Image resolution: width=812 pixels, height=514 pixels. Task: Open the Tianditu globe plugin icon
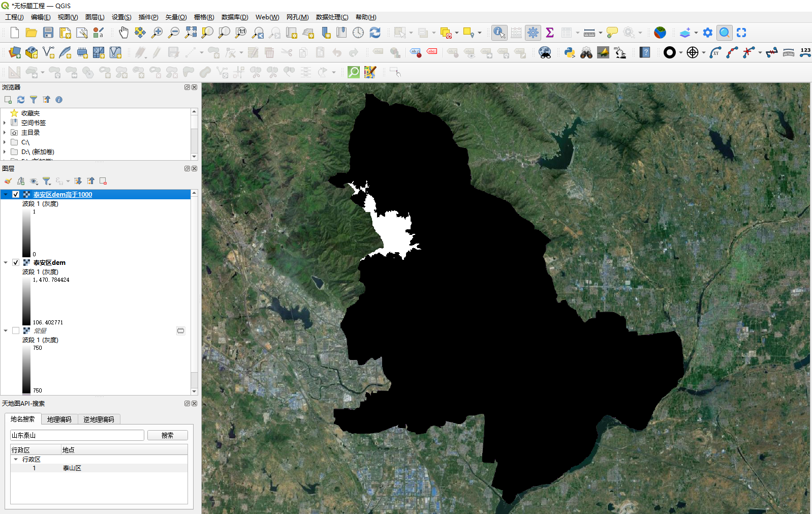(660, 33)
